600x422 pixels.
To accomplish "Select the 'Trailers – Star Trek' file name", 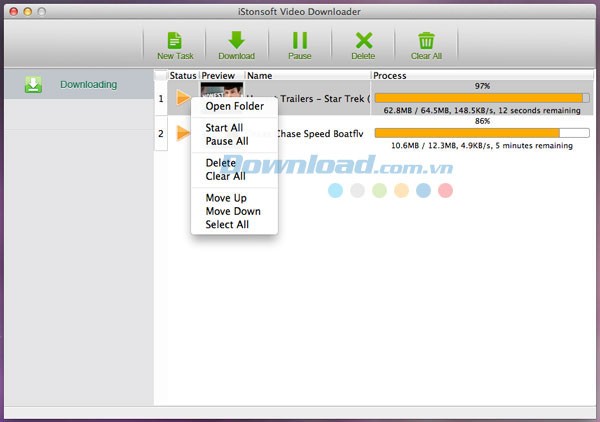I will coord(325,99).
